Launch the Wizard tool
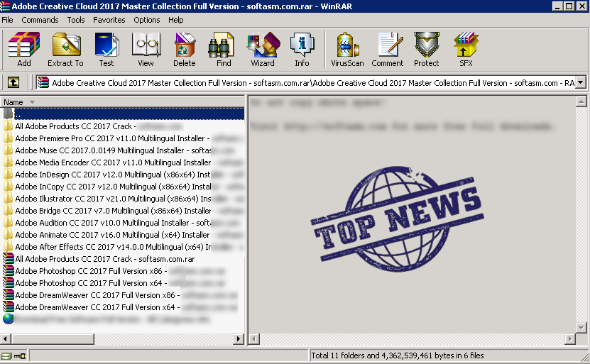 (x=263, y=49)
